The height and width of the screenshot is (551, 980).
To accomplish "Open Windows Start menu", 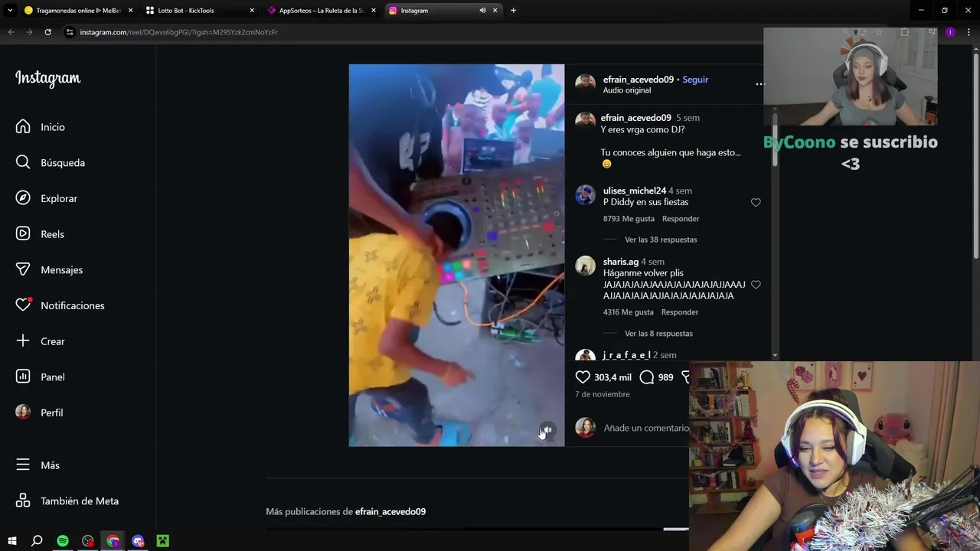I will pos(11,541).
